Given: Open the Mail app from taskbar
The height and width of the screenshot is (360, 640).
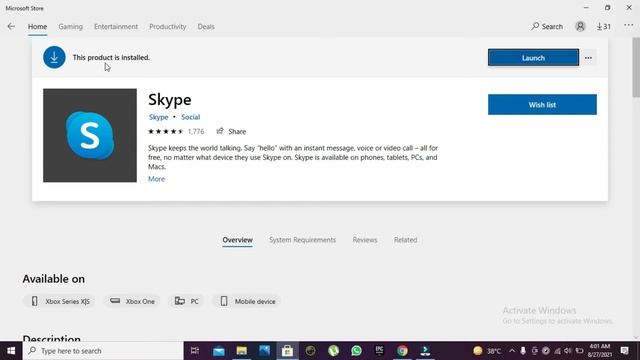Looking at the screenshot, I should coord(218,351).
